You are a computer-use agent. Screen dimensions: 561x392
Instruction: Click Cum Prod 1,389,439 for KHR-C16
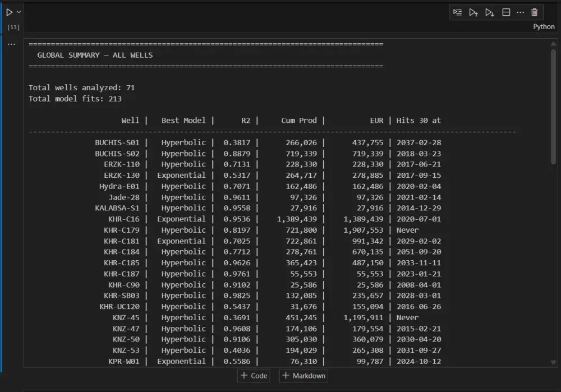pos(297,219)
